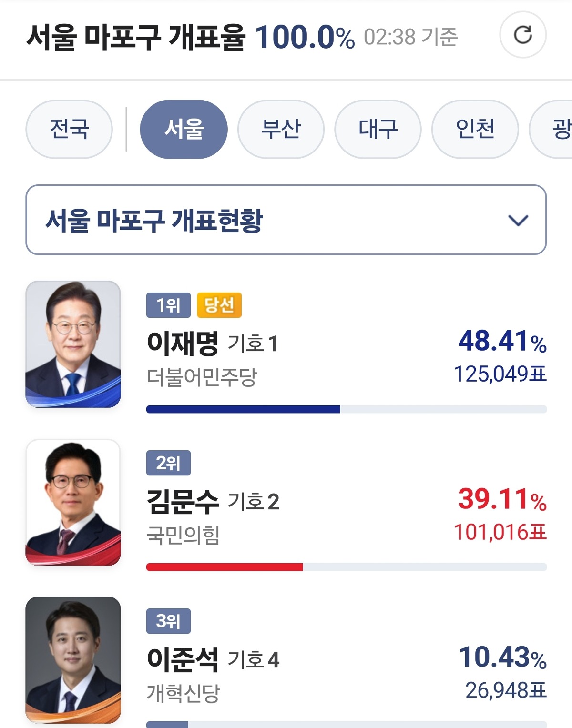Click the second-ranked candidate's photo

coord(73,502)
